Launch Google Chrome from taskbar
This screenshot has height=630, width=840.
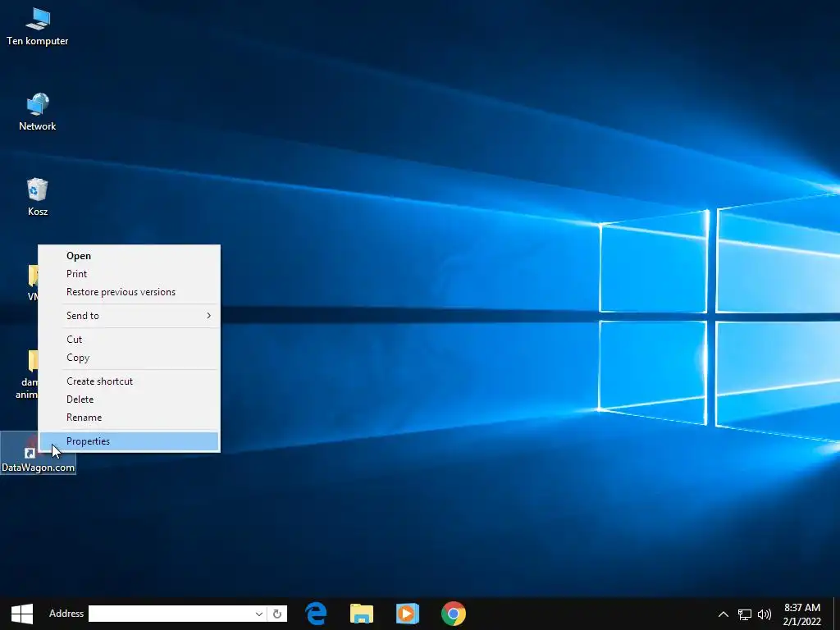pos(453,614)
